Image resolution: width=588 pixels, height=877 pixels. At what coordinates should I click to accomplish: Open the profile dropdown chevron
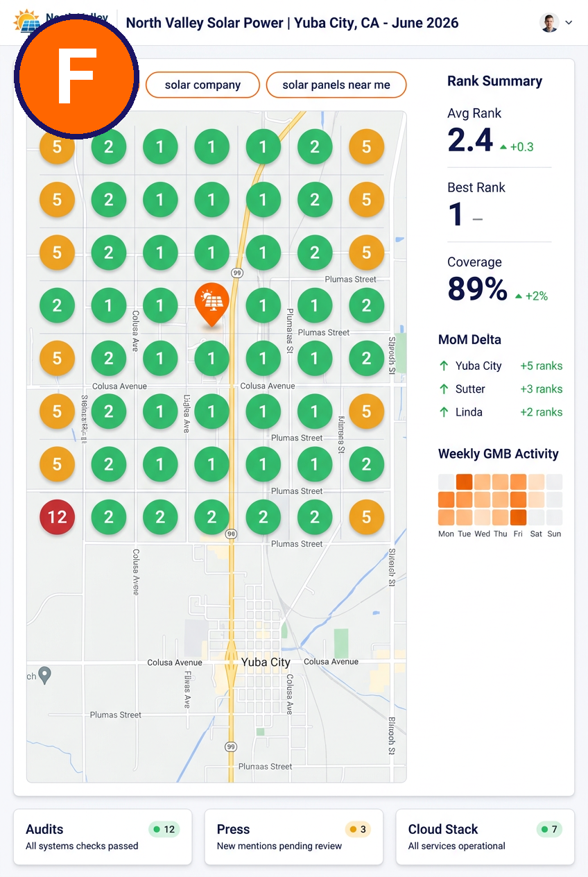coord(569,23)
